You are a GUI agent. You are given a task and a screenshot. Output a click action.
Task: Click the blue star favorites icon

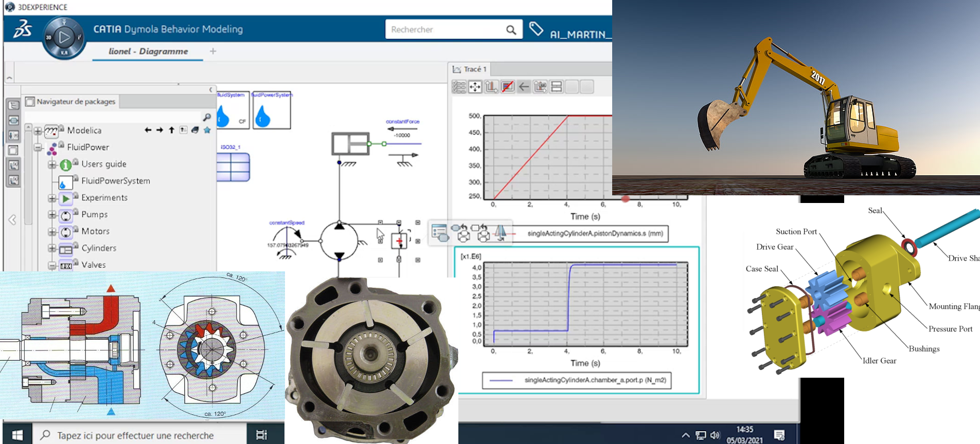(x=207, y=130)
